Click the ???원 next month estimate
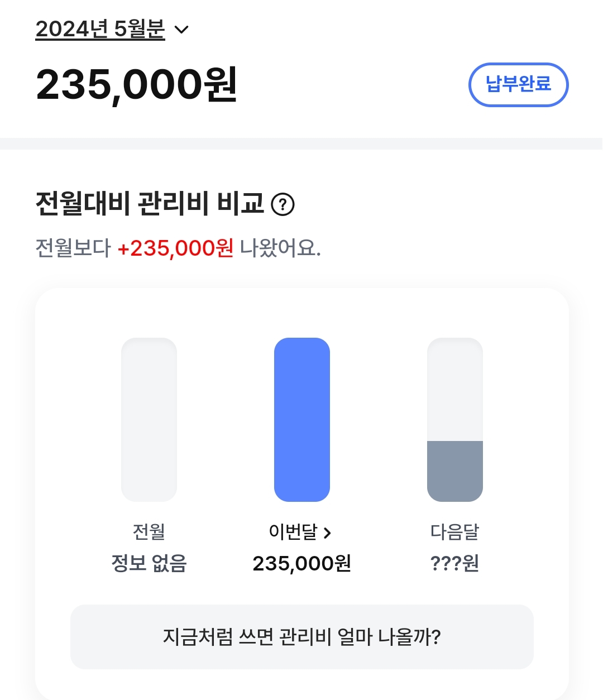Screen dimensions: 603x700 [x=455, y=563]
